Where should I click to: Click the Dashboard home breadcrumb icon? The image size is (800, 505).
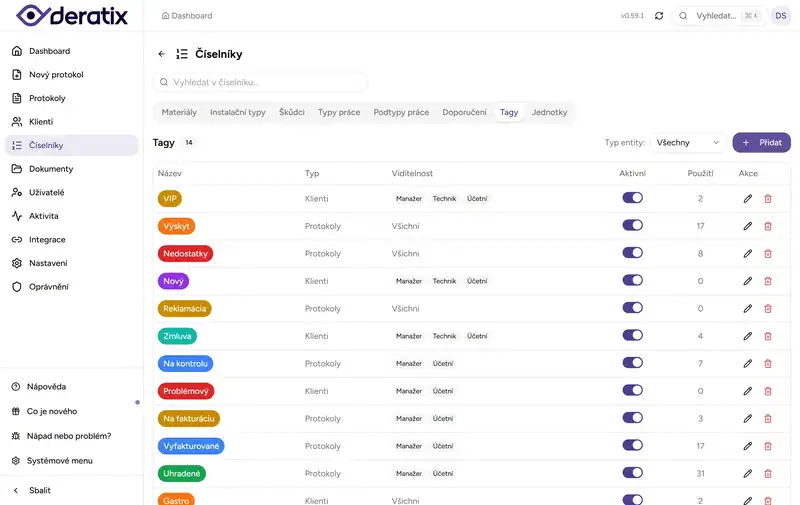click(x=165, y=16)
